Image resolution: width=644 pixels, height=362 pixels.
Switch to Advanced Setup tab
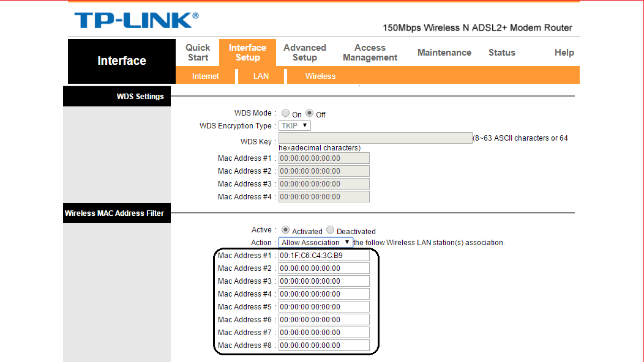pyautogui.click(x=305, y=53)
